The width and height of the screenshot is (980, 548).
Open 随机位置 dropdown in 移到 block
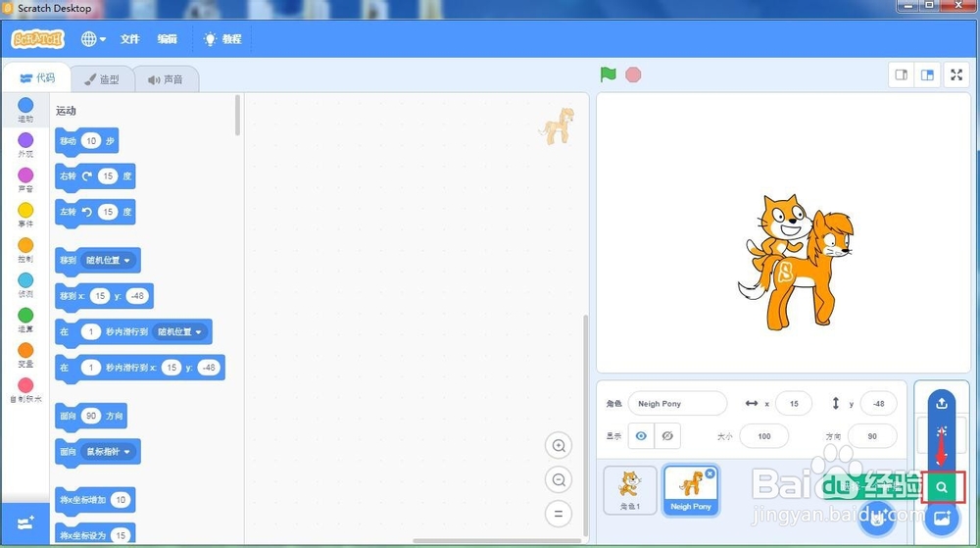click(109, 260)
